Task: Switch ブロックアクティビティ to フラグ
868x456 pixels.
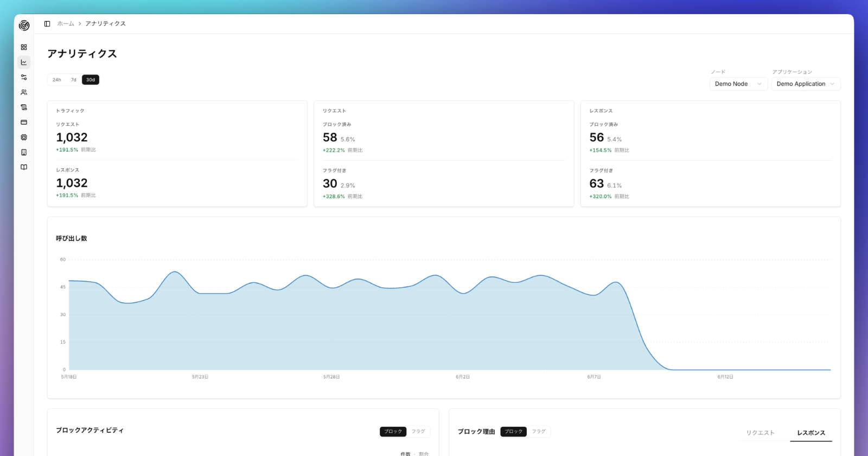Action: tap(418, 432)
